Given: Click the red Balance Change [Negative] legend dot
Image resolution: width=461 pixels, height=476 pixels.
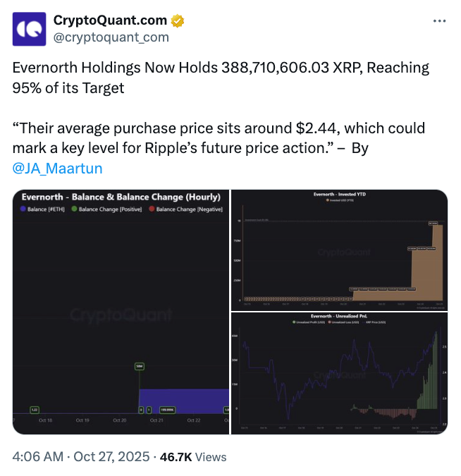Looking at the screenshot, I should coord(152,209).
